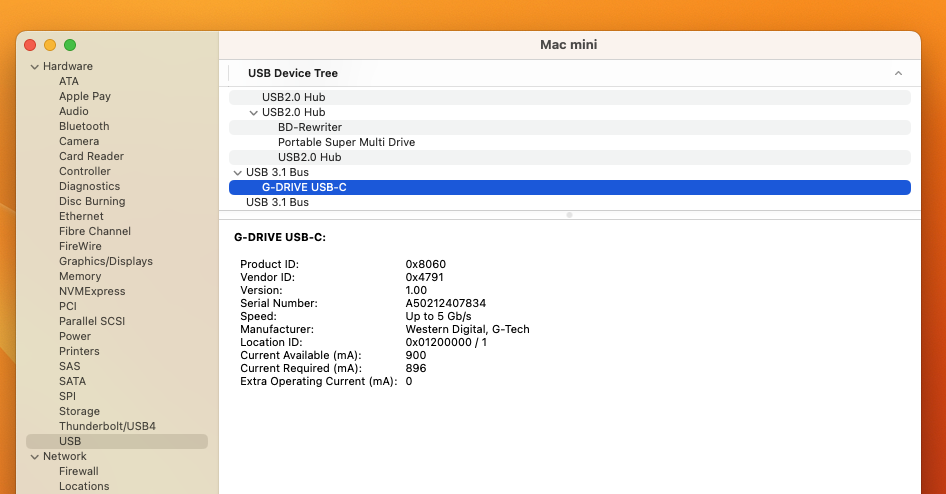Select NVMExpress in the sidebar
This screenshot has width=946, height=494.
pos(92,291)
